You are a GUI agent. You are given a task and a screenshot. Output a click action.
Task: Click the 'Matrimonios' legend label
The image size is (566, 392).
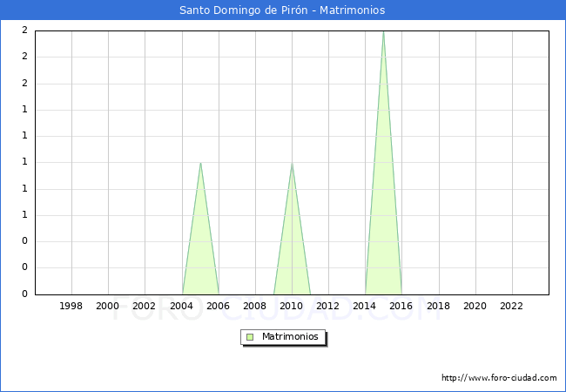290,336
